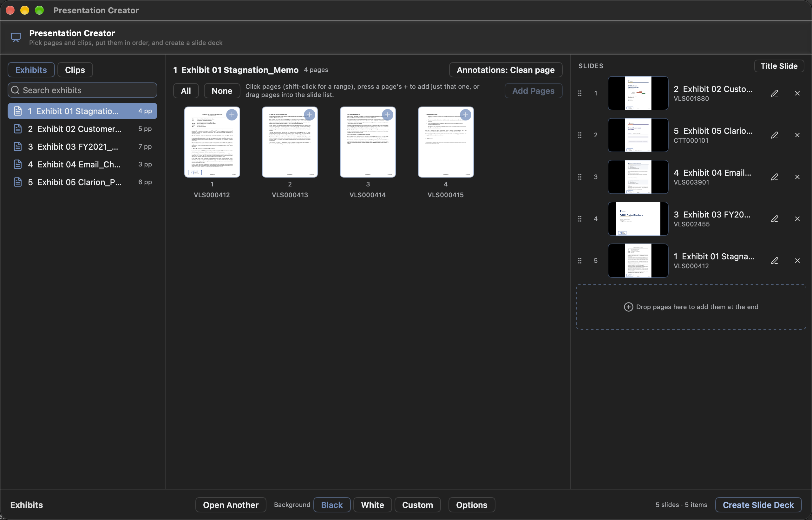The width and height of the screenshot is (812, 520).
Task: Click the magnifier icon in exhibit search
Action: (x=15, y=90)
